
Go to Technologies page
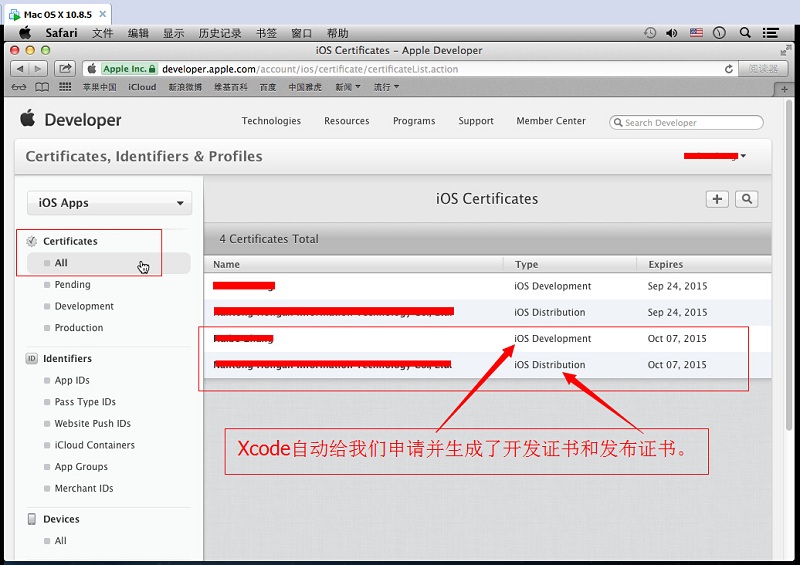point(271,121)
